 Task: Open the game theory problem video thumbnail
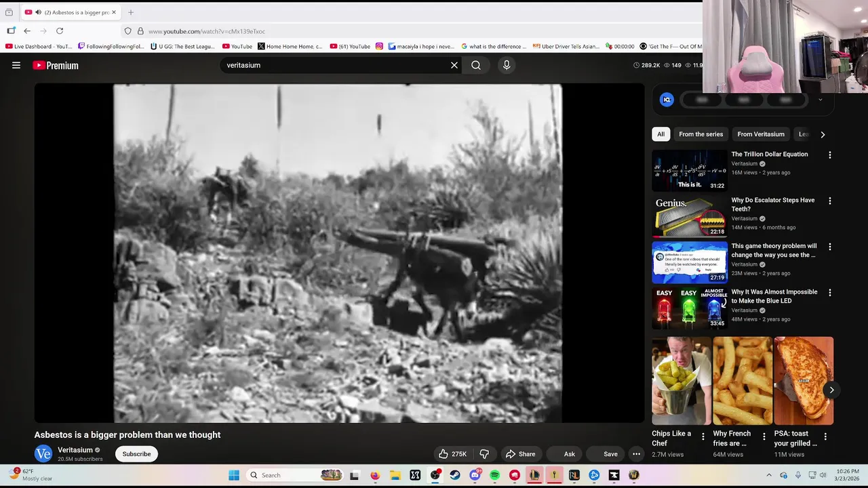(x=689, y=262)
